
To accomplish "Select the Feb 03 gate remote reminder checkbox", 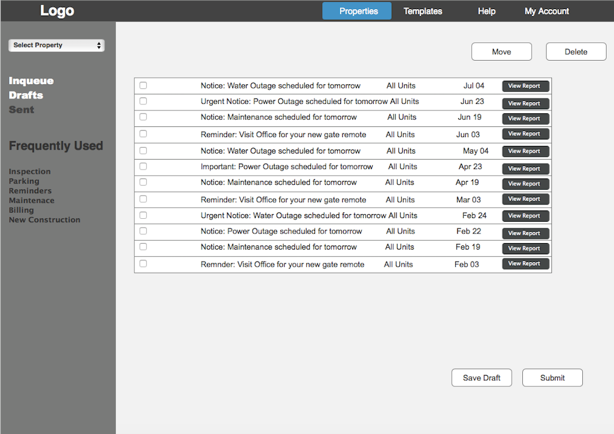I will (x=143, y=264).
